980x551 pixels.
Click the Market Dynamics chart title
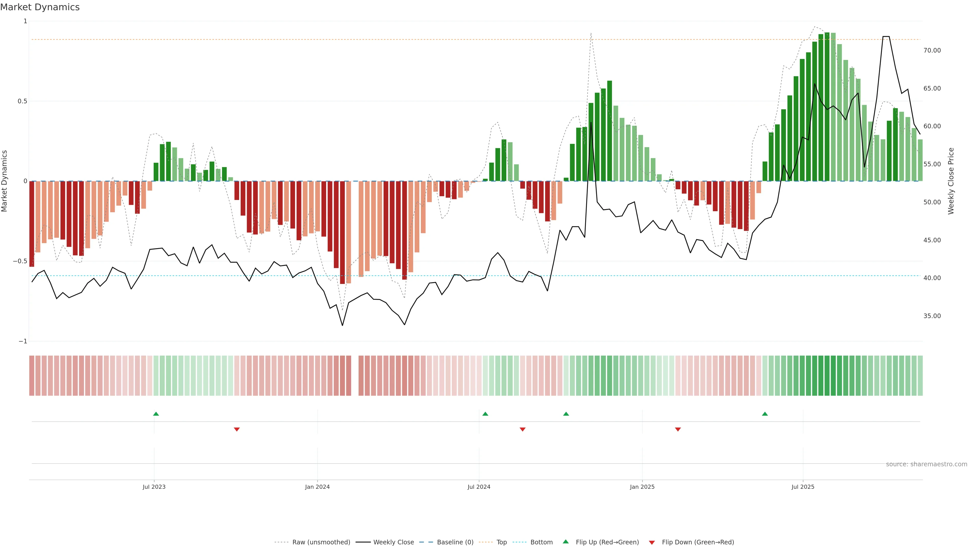tap(40, 7)
